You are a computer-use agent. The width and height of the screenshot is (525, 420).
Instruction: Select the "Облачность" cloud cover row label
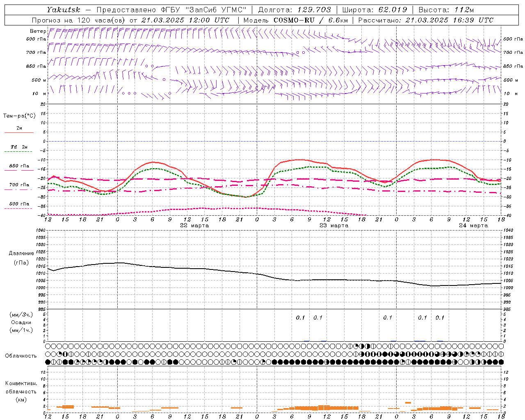[x=21, y=356]
